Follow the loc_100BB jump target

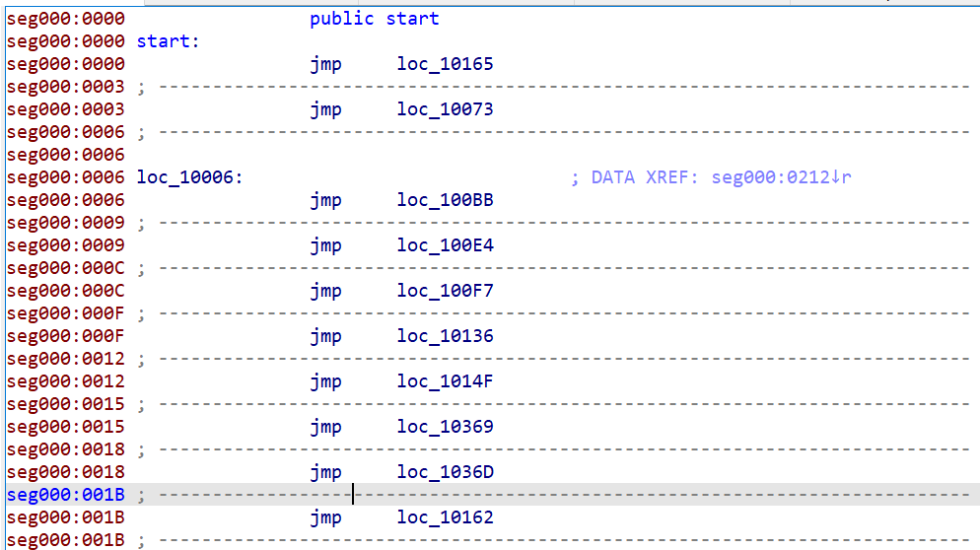[445, 200]
